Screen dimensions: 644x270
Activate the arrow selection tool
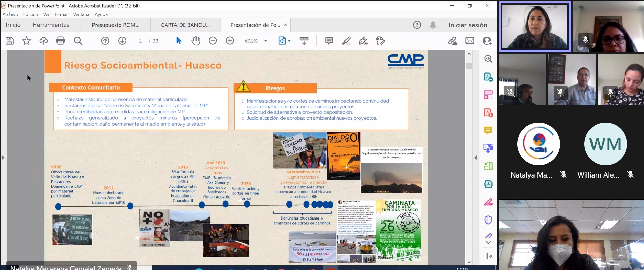(179, 41)
